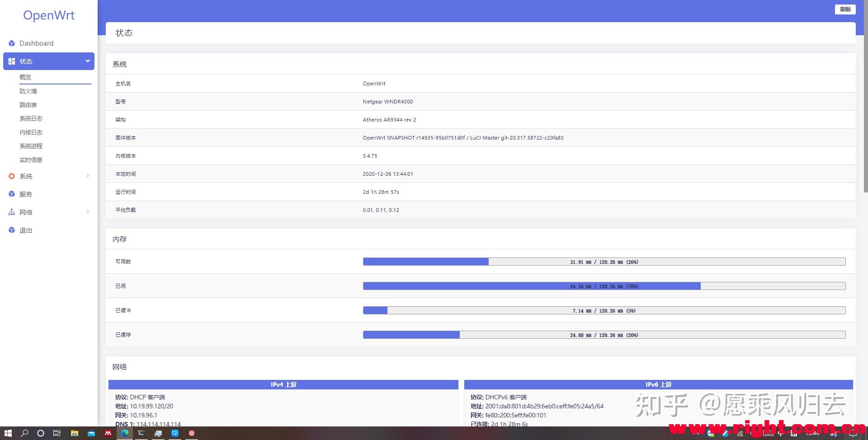Click the model value Netgear WNDR4300

(387, 102)
